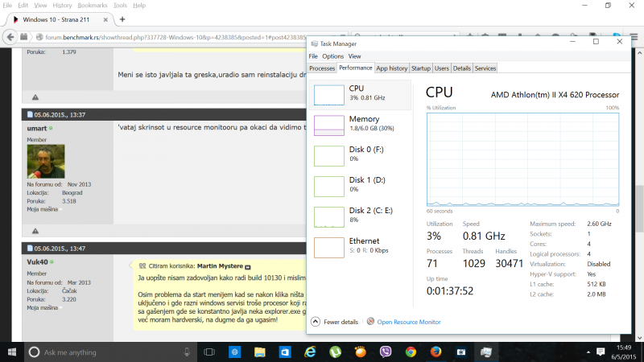Select the Disk 1 (D:) graph icon
644x362 pixels.
(329, 187)
